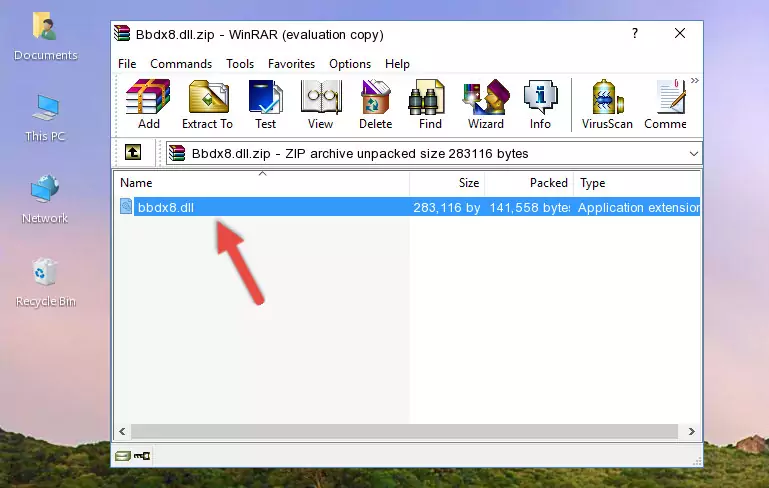Viewport: 769px width, 488px height.
Task: Open the Favorites menu
Action: point(291,64)
